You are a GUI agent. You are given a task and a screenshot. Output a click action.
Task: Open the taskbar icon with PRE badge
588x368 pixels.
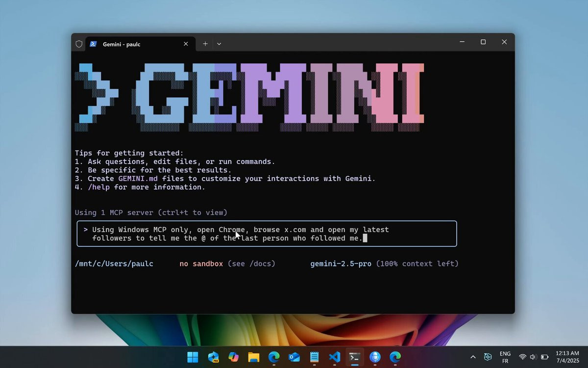[213, 357]
